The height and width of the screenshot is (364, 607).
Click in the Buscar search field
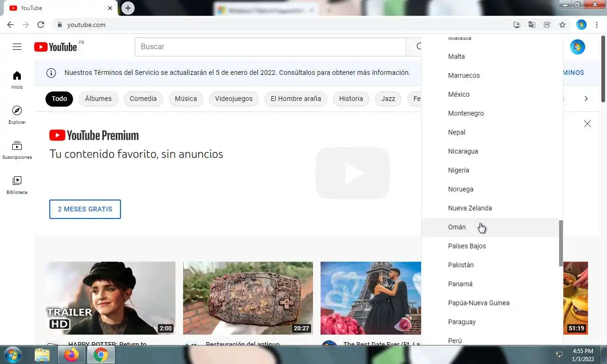[x=270, y=47]
